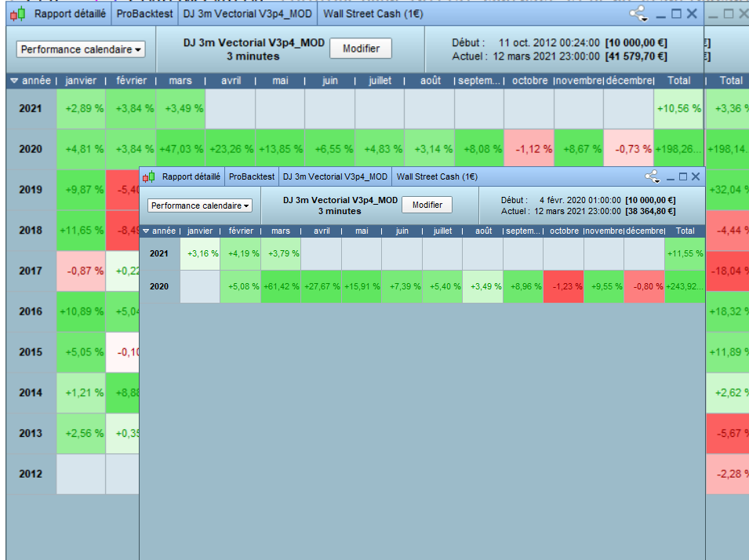Image resolution: width=749 pixels, height=560 pixels.
Task: Click Modifier button in the back window
Action: [x=361, y=49]
